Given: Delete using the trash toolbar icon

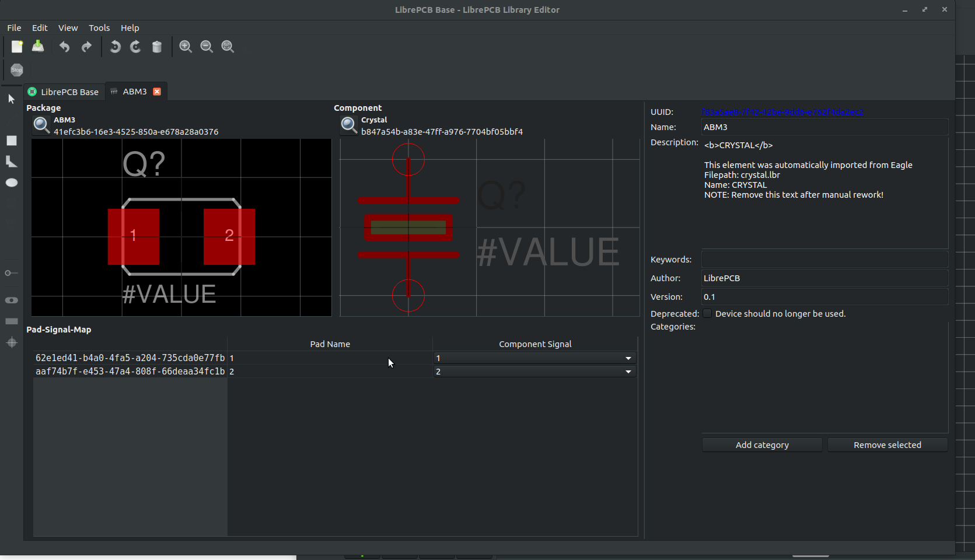Looking at the screenshot, I should (156, 47).
